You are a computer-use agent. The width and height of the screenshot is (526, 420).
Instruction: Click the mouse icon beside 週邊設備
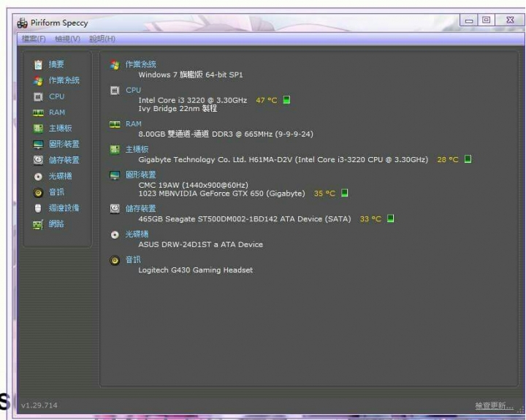tap(38, 208)
